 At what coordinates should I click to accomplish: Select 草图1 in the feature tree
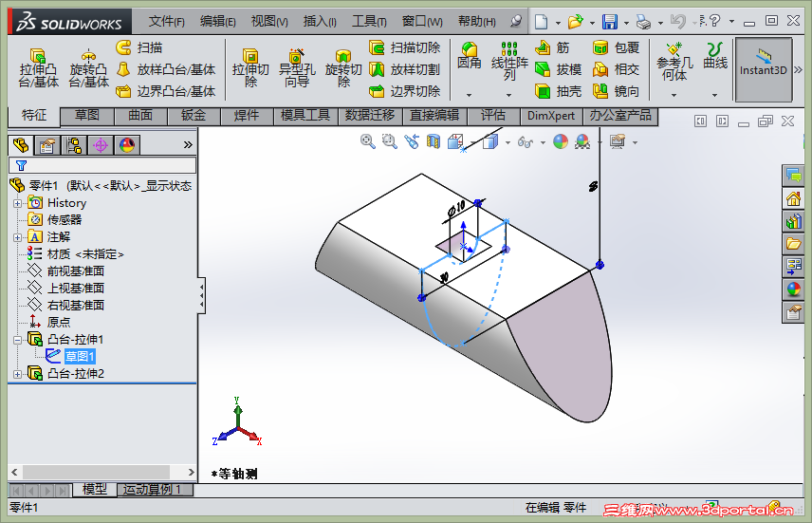coord(80,357)
